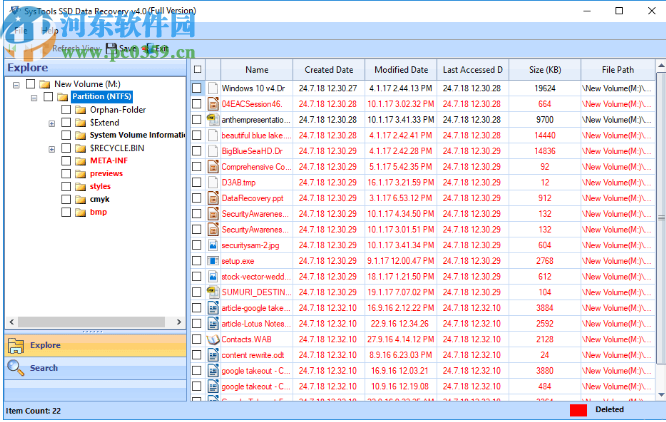This screenshot has height=422, width=666.
Task: Click the image icon of securitysam-2.jpg
Action: 213,245
